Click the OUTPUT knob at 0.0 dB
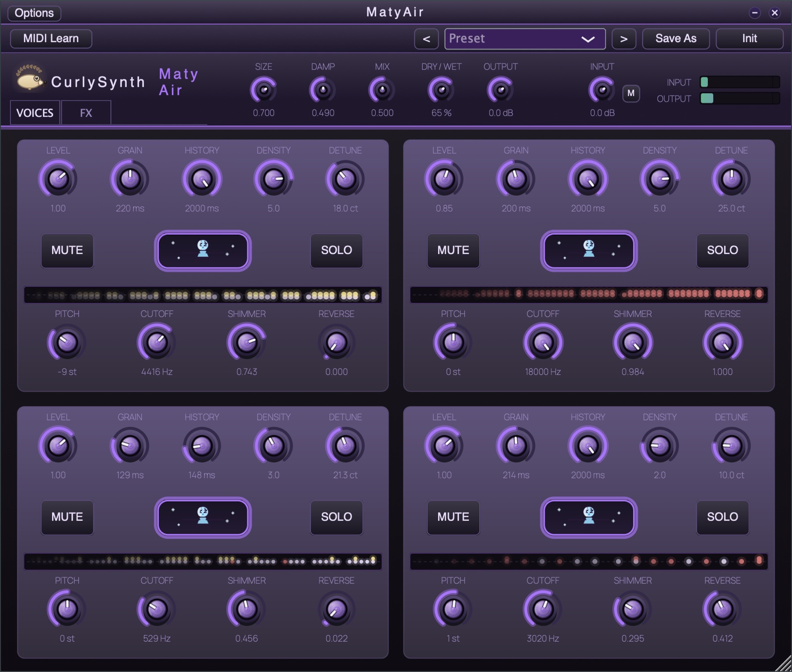 [500, 90]
